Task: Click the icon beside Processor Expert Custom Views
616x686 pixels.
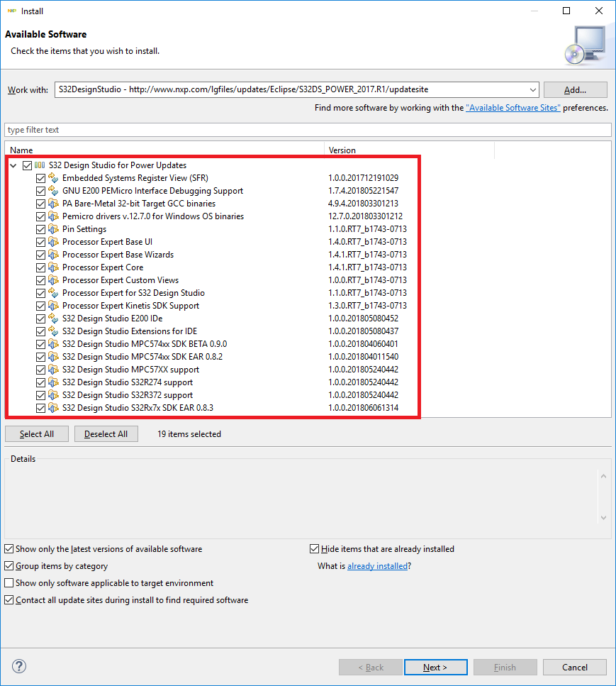Action: point(53,280)
